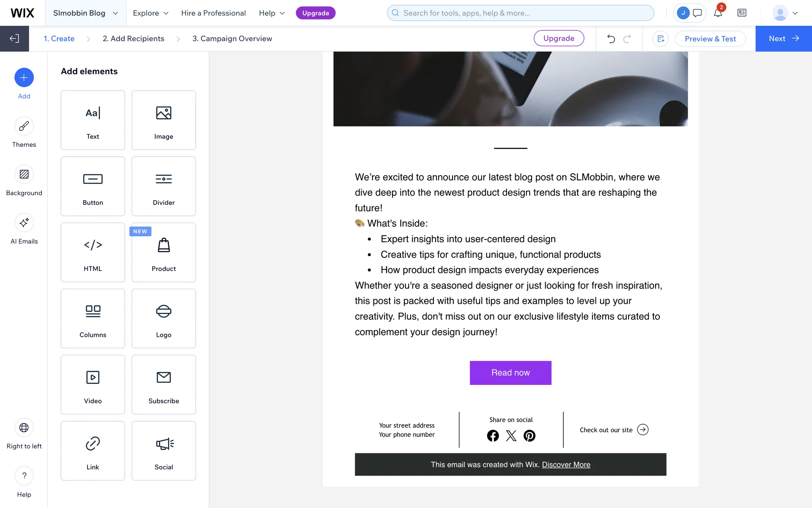
Task: Open AI Emails generator
Action: point(24,223)
